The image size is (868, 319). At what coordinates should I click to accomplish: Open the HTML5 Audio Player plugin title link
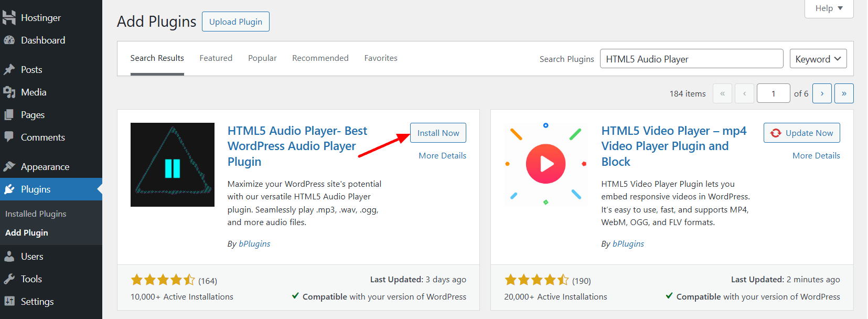(297, 146)
